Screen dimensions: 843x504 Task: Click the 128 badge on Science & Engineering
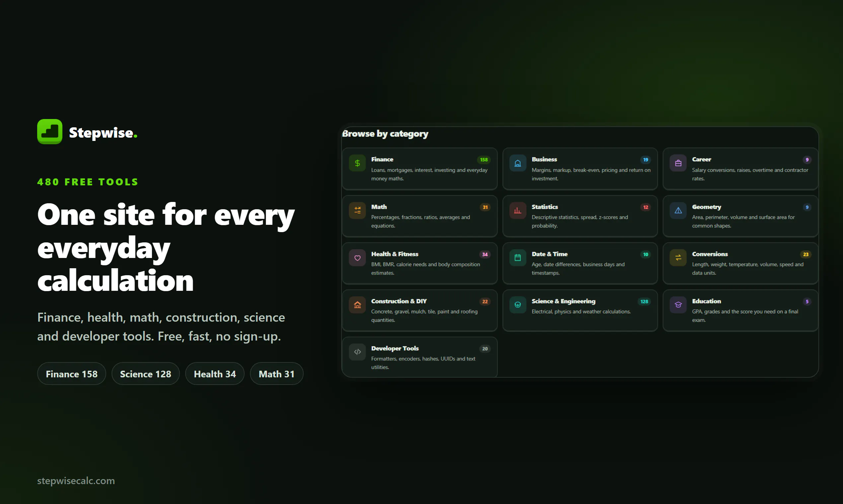coord(644,302)
